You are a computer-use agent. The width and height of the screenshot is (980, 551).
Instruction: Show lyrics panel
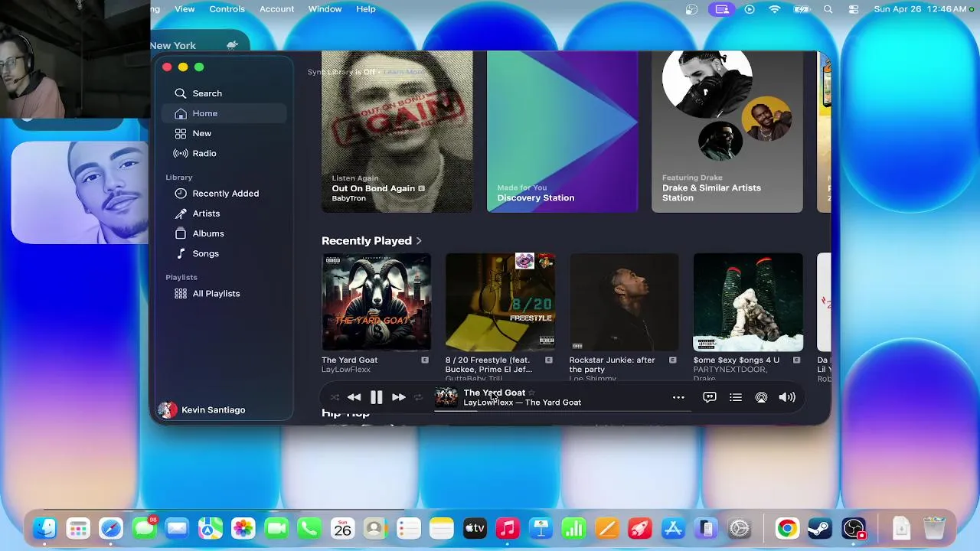710,397
